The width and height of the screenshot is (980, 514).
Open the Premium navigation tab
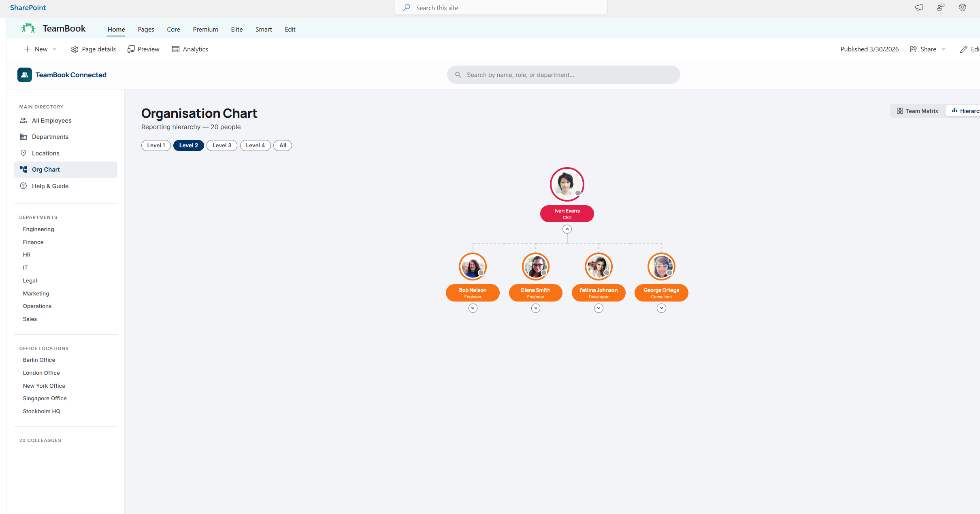pyautogui.click(x=205, y=30)
